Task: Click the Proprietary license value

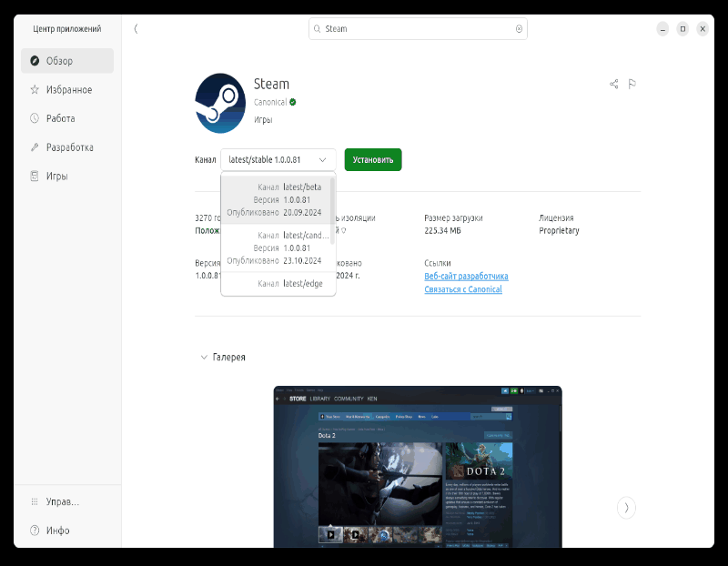Action: (559, 231)
